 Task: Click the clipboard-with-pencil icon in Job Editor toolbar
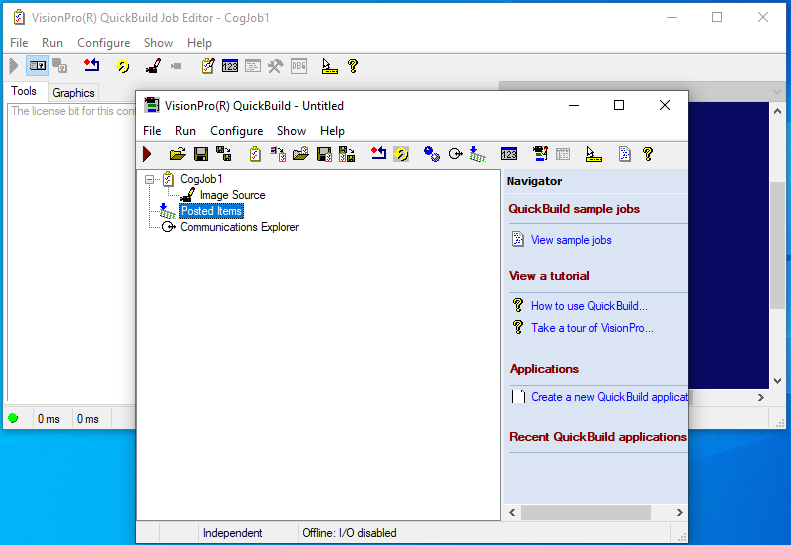click(x=208, y=66)
